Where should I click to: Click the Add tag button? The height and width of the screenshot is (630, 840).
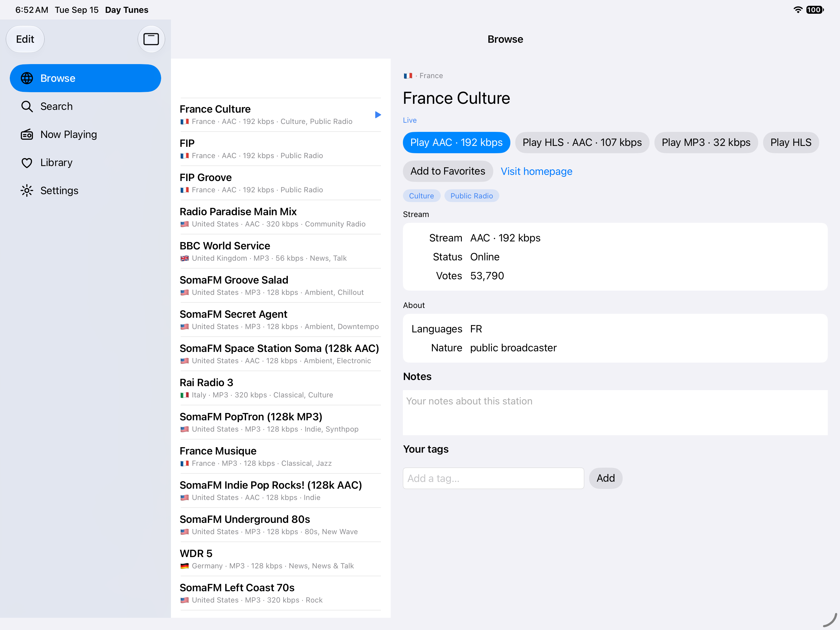tap(605, 478)
